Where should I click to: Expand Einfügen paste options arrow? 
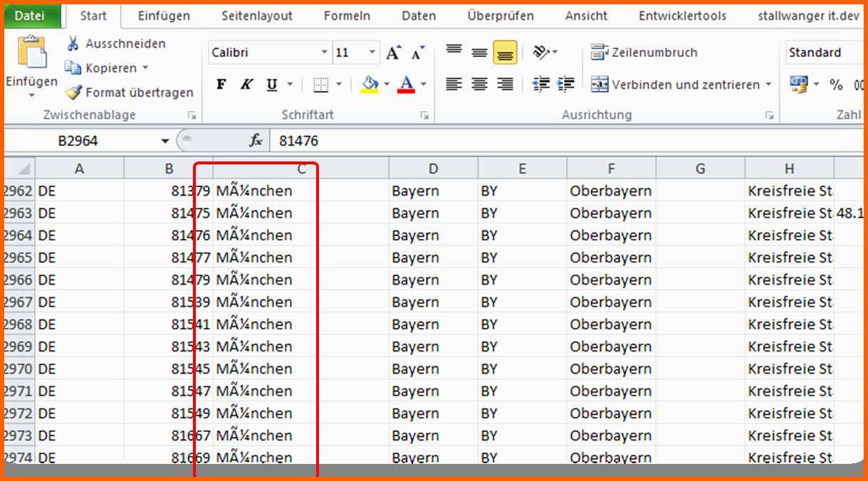point(31,95)
